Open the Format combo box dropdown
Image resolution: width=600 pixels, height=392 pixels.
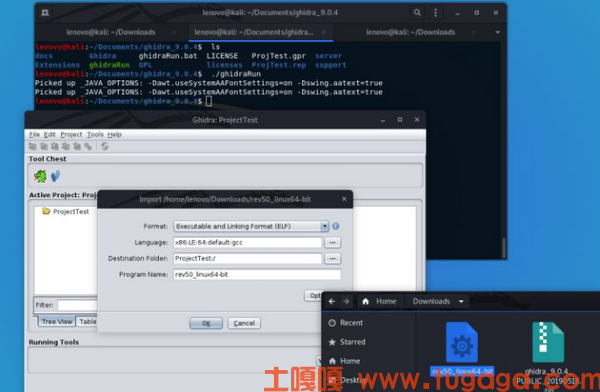pyautogui.click(x=324, y=226)
